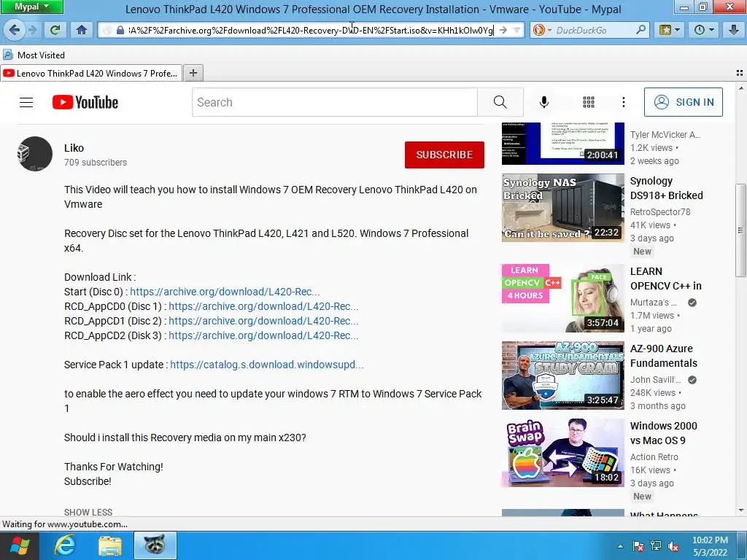The height and width of the screenshot is (560, 747).
Task: Open the Synology NAS Bricked thumbnail
Action: (562, 208)
